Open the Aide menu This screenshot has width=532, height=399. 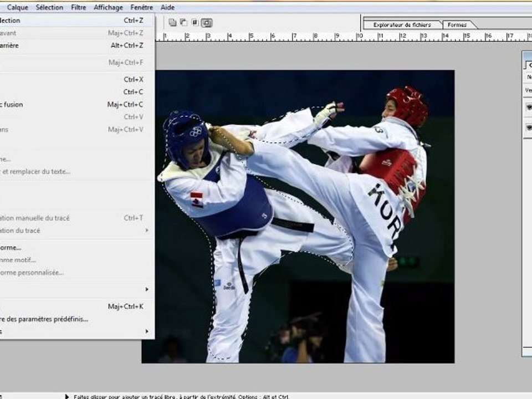[167, 7]
